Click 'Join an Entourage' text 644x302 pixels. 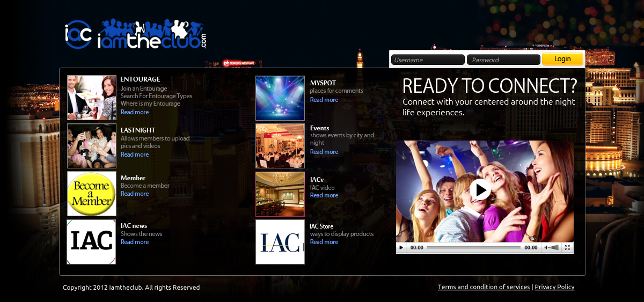(x=144, y=89)
